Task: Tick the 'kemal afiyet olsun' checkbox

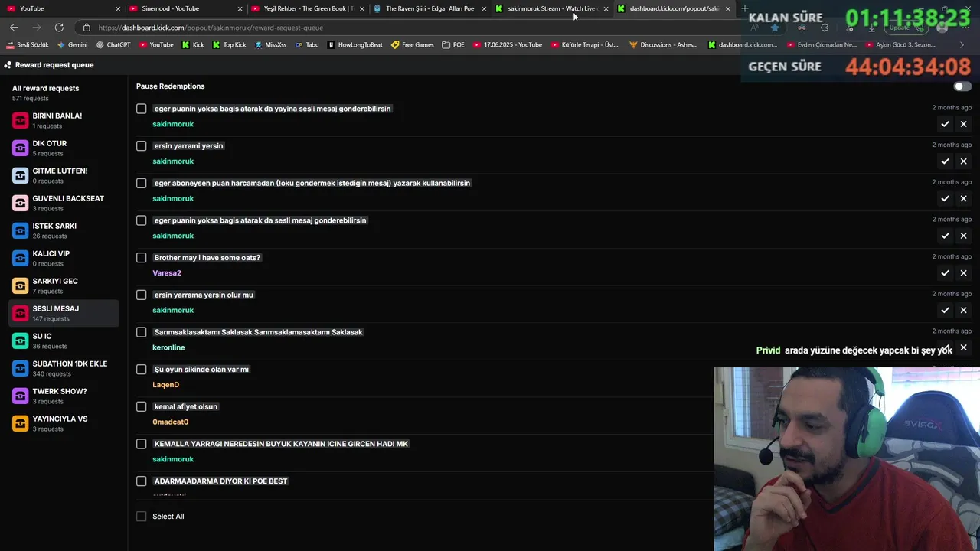Action: (x=141, y=406)
